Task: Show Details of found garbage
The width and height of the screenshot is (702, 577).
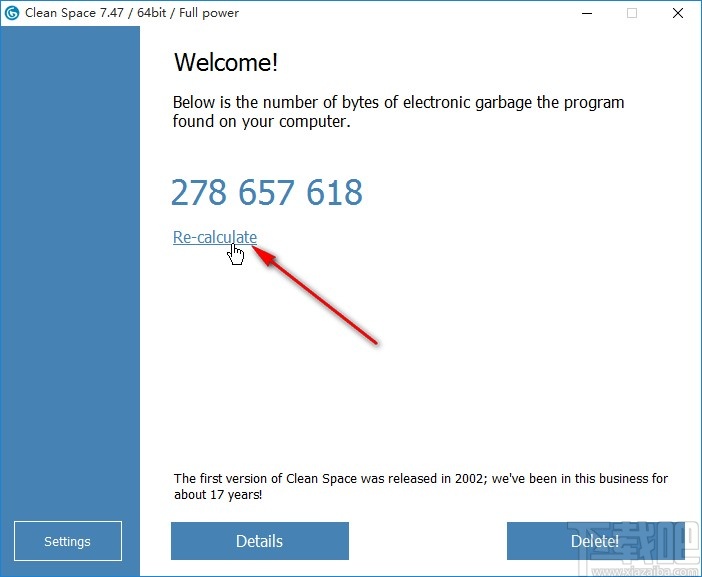Action: (260, 541)
